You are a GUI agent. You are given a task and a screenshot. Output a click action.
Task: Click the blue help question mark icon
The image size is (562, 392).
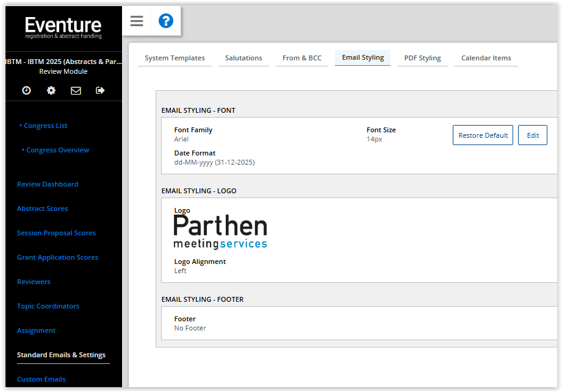pyautogui.click(x=166, y=21)
